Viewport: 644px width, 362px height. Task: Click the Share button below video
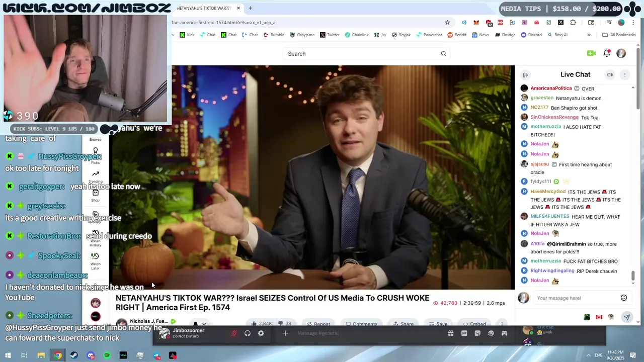coord(403,324)
